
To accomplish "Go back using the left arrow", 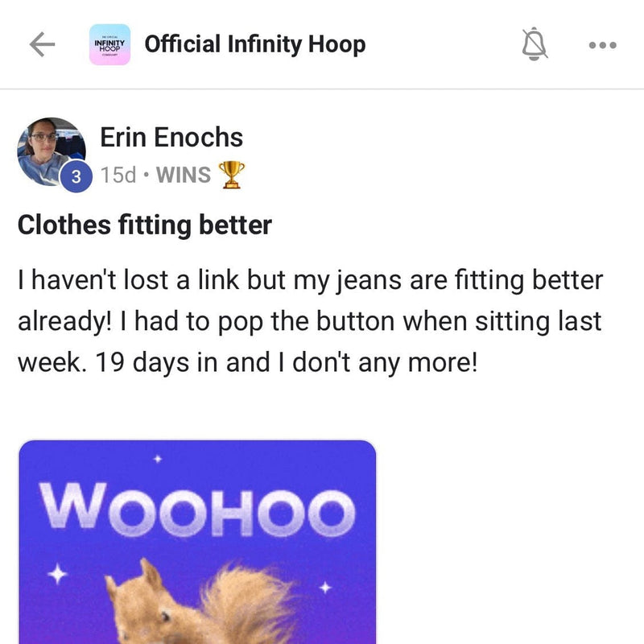I will tap(42, 45).
